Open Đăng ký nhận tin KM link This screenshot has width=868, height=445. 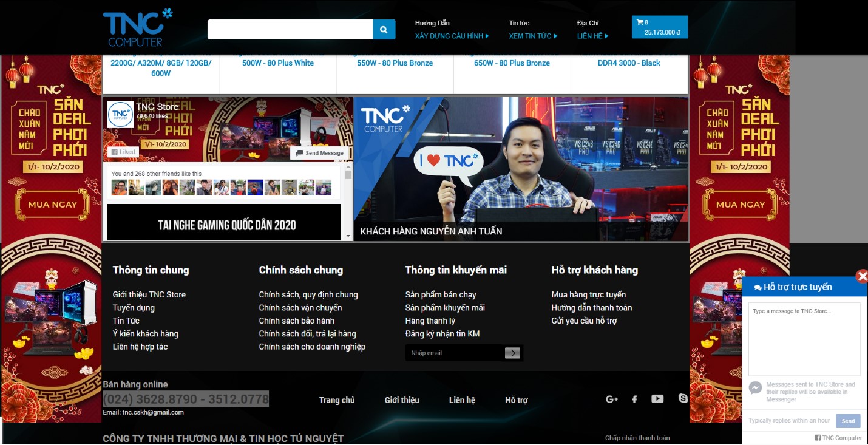442,333
